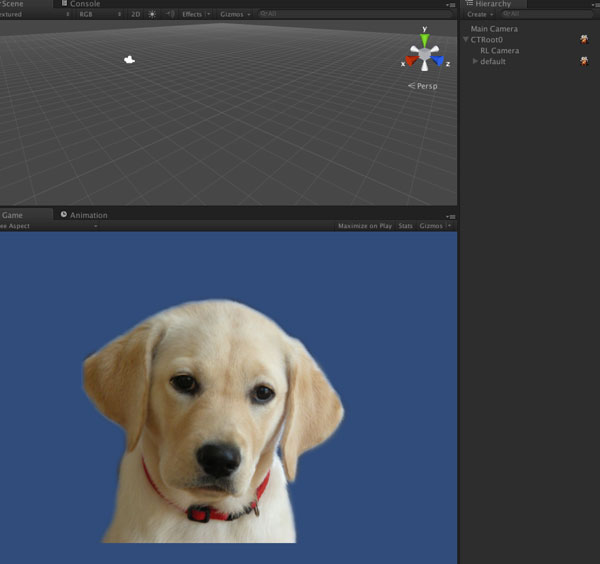The image size is (600, 564).
Task: Click the icon beside default row
Action: (x=584, y=61)
